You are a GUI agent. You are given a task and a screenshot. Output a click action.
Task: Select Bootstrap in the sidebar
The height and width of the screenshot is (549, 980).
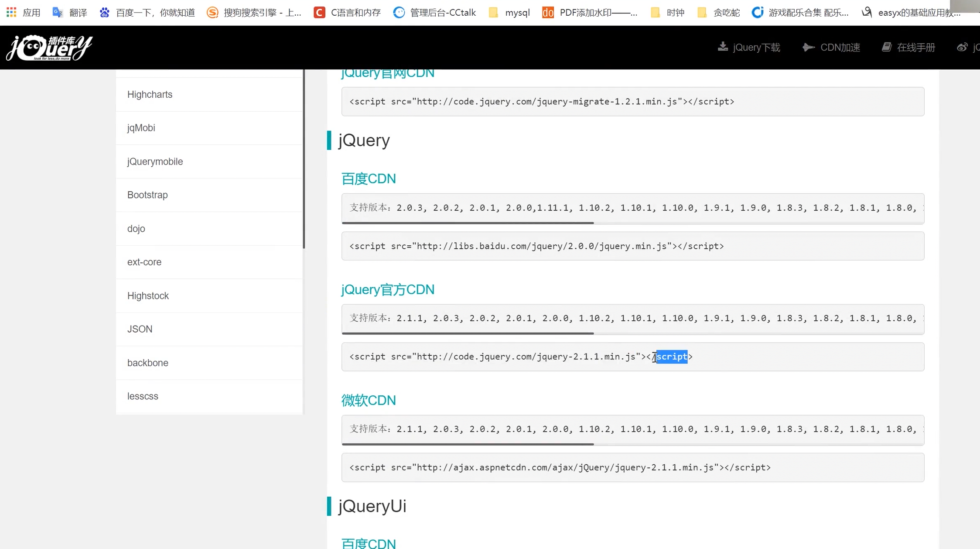tap(209, 195)
